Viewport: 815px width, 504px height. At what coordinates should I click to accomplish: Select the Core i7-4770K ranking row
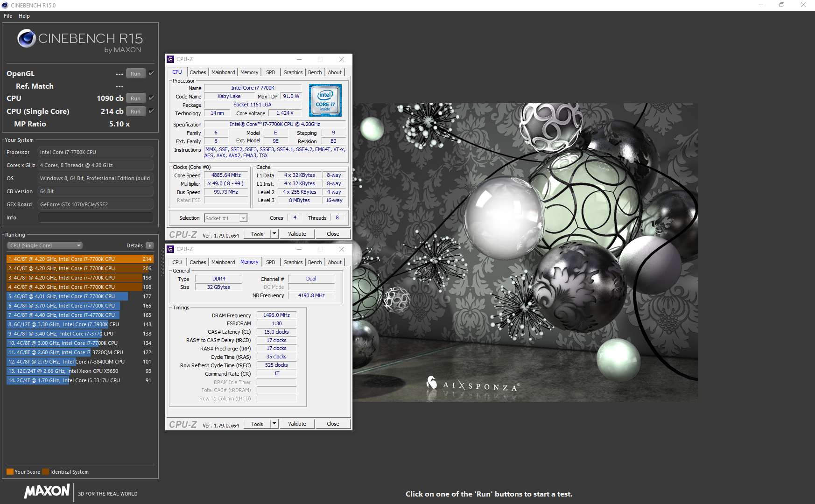point(80,315)
